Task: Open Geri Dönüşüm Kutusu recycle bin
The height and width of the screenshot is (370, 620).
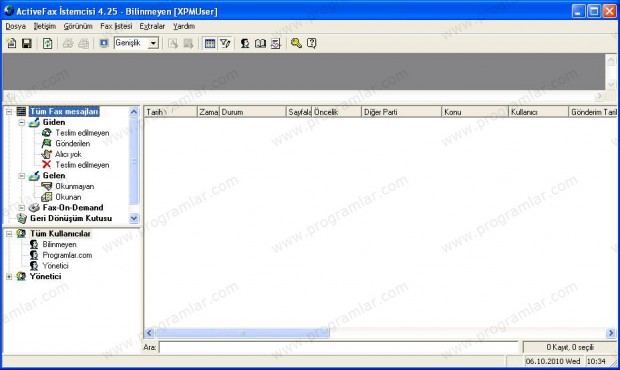Action: pos(71,218)
